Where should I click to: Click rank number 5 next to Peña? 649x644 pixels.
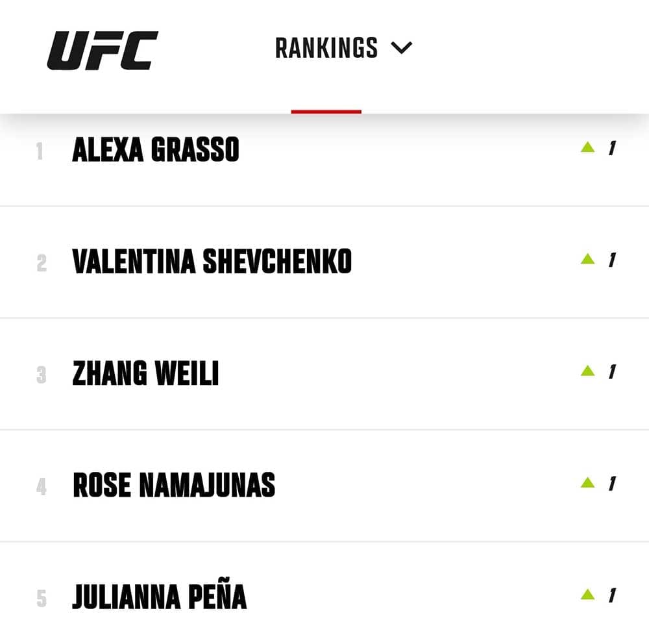(42, 599)
